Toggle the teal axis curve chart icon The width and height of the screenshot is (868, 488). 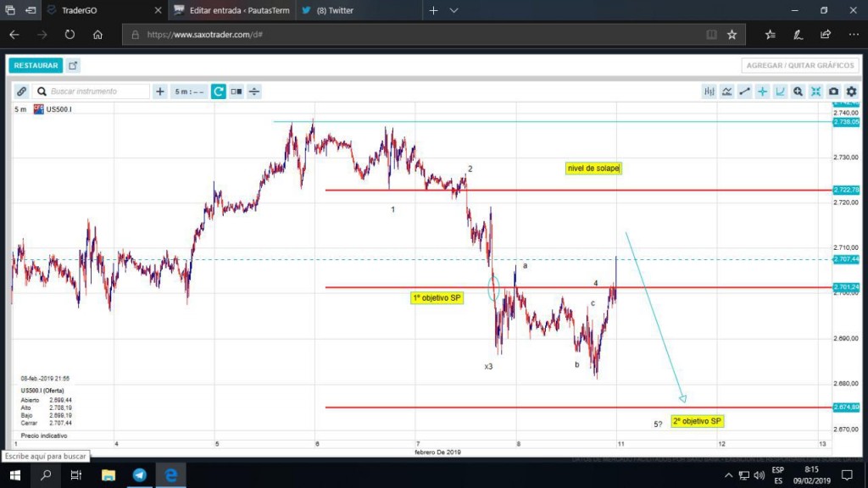[780, 91]
